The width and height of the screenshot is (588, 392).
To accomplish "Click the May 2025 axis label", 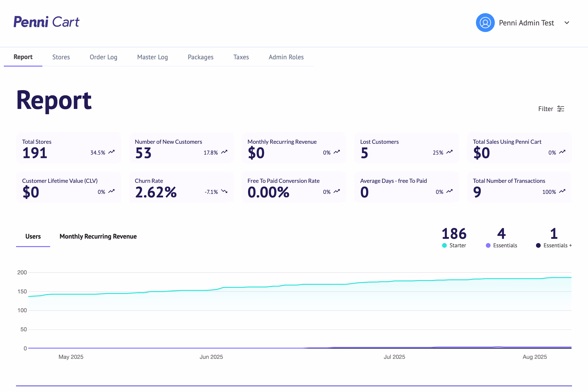I will (x=71, y=357).
